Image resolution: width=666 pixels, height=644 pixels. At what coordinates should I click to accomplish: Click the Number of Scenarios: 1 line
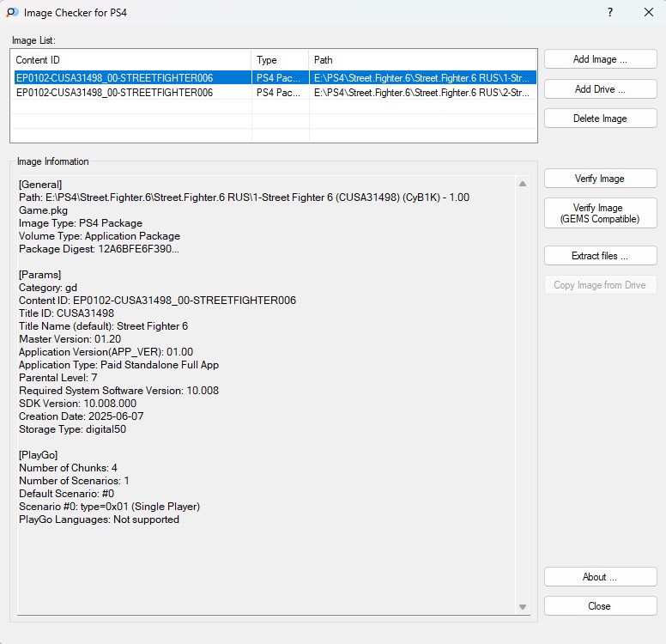tap(74, 481)
